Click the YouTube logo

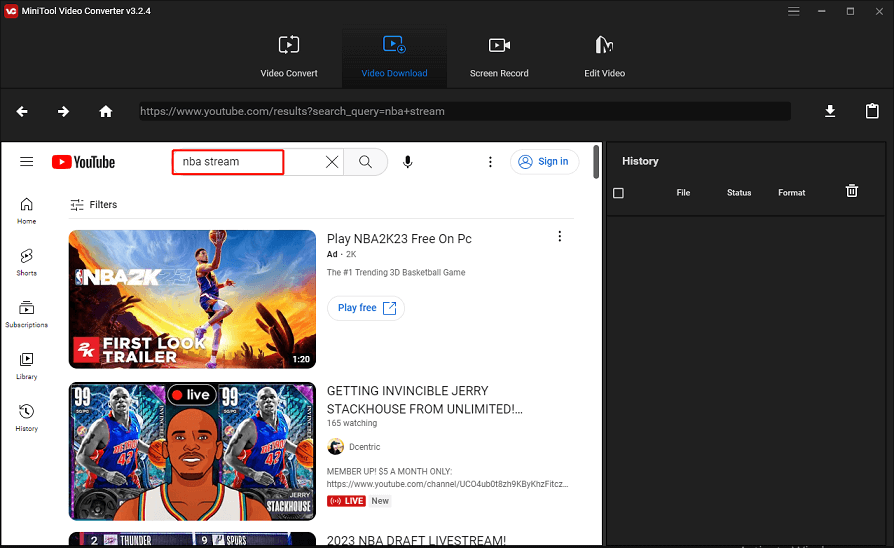click(83, 162)
